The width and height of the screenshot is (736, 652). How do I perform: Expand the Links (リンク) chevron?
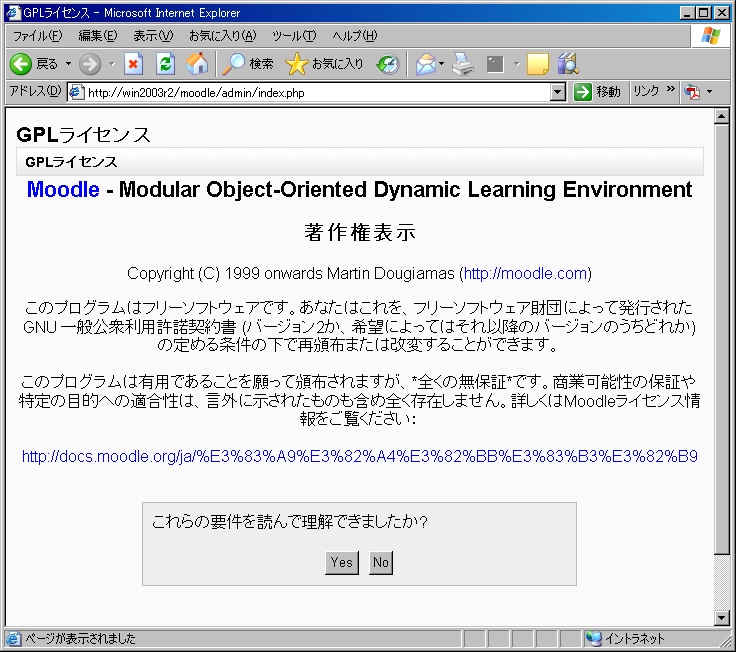(671, 89)
